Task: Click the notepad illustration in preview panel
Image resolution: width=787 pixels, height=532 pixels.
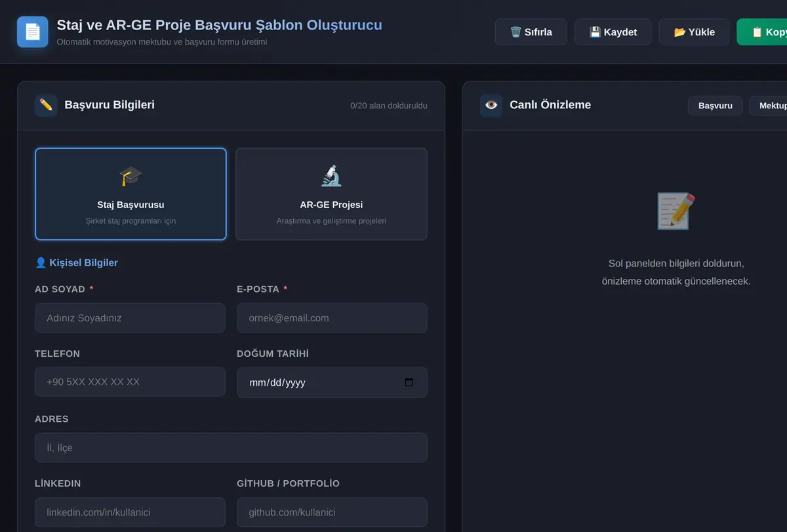Action: (x=676, y=211)
